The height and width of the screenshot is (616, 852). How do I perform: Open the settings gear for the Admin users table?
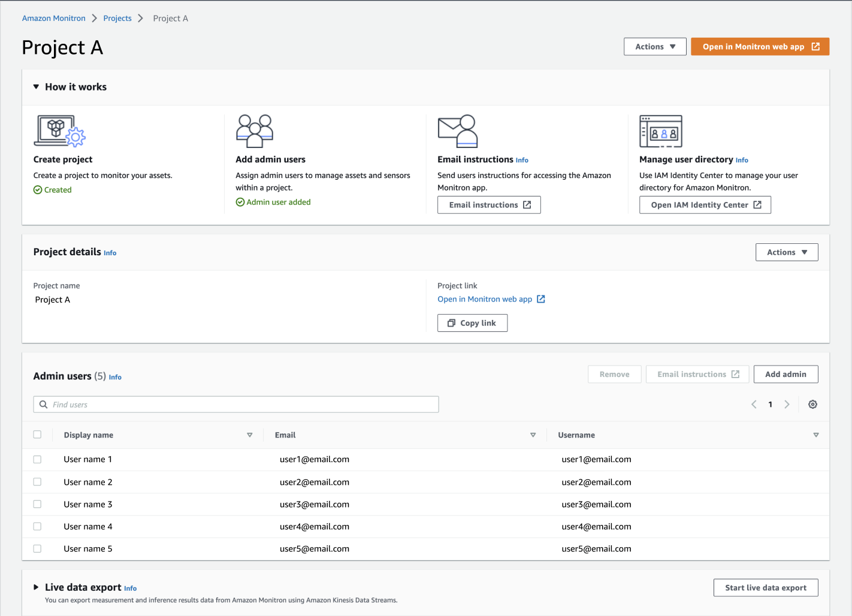[x=812, y=404]
